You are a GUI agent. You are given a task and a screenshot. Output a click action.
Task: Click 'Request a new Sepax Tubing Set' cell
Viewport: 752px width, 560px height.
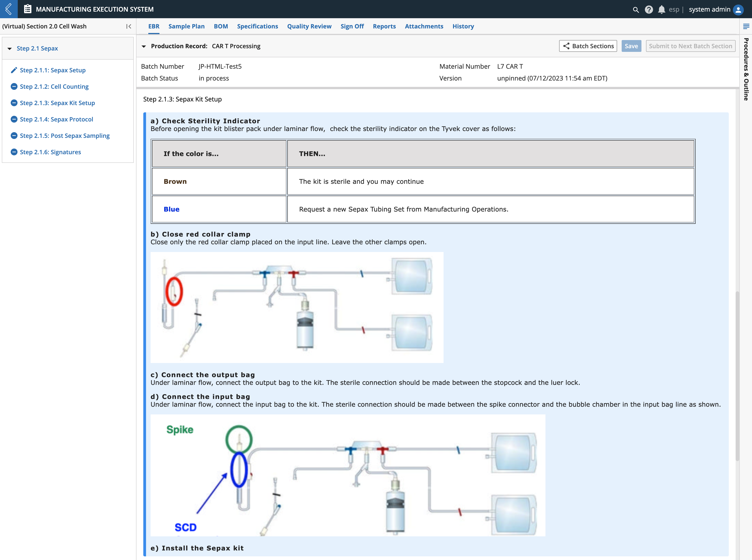[x=491, y=209]
